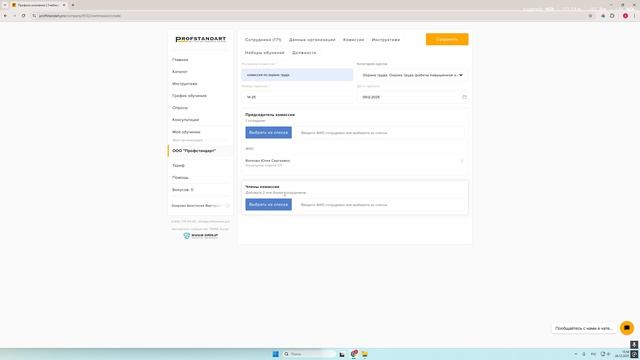The image size is (640, 360).
Task: Open the browser three-dot menu
Action: pos(634,16)
